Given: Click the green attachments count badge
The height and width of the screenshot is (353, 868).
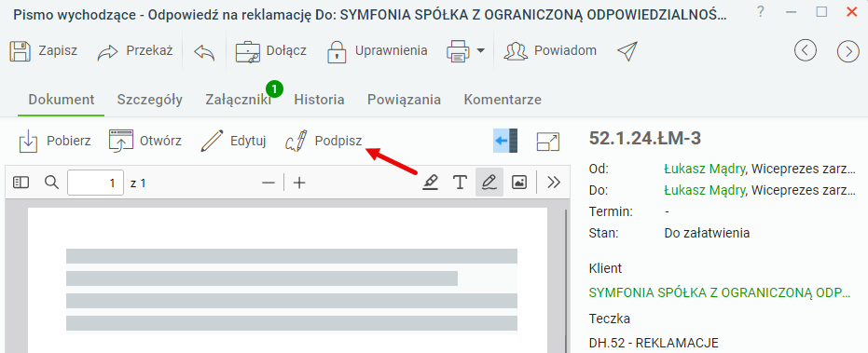Looking at the screenshot, I should click(274, 88).
